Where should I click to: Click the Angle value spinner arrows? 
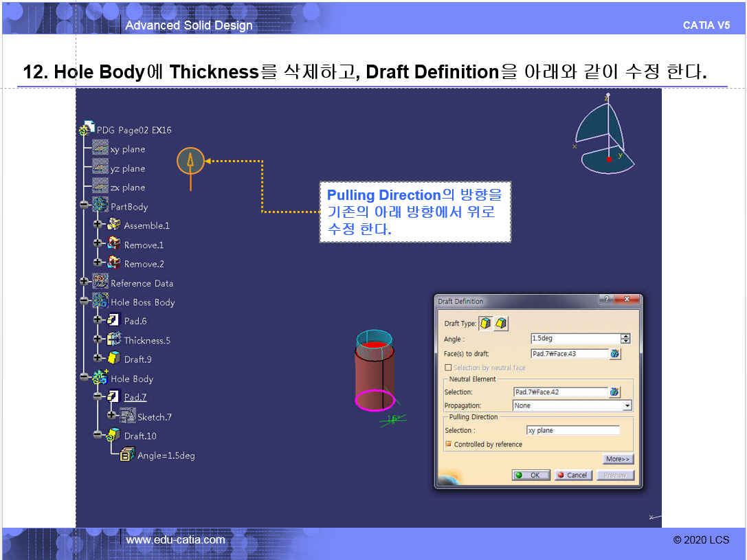pos(625,339)
